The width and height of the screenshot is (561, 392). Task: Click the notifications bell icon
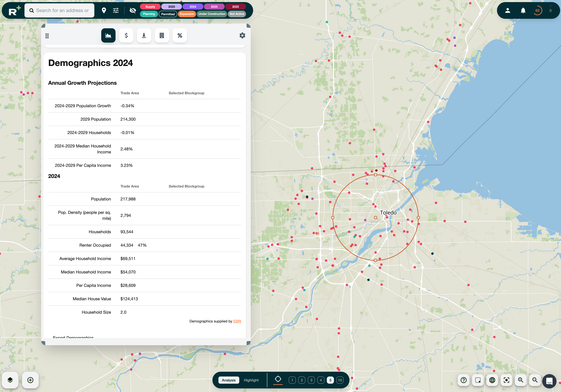coord(523,11)
